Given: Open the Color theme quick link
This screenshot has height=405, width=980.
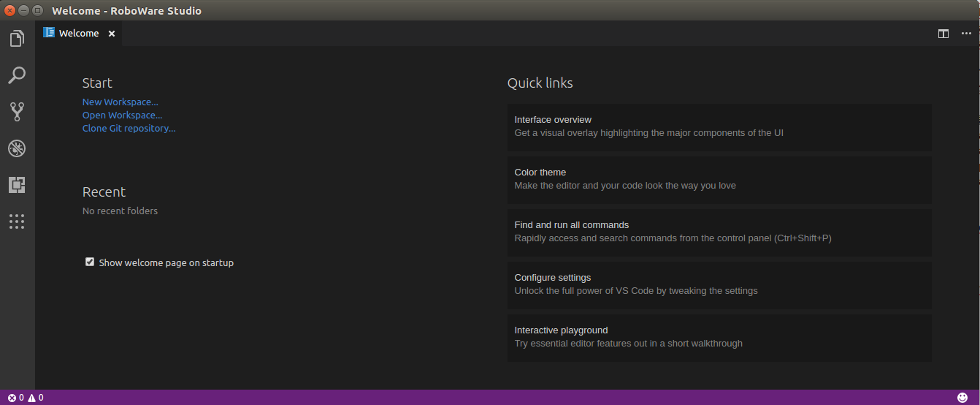Looking at the screenshot, I should click(719, 180).
